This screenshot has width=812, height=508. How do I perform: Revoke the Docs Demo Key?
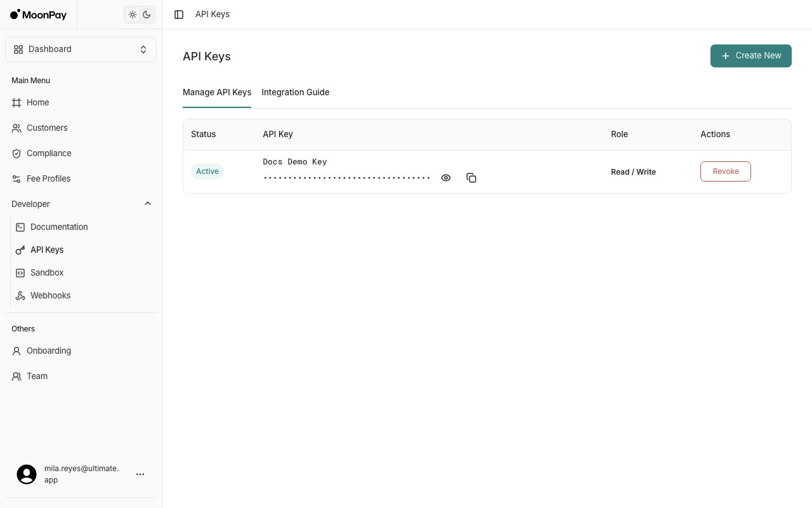[726, 171]
